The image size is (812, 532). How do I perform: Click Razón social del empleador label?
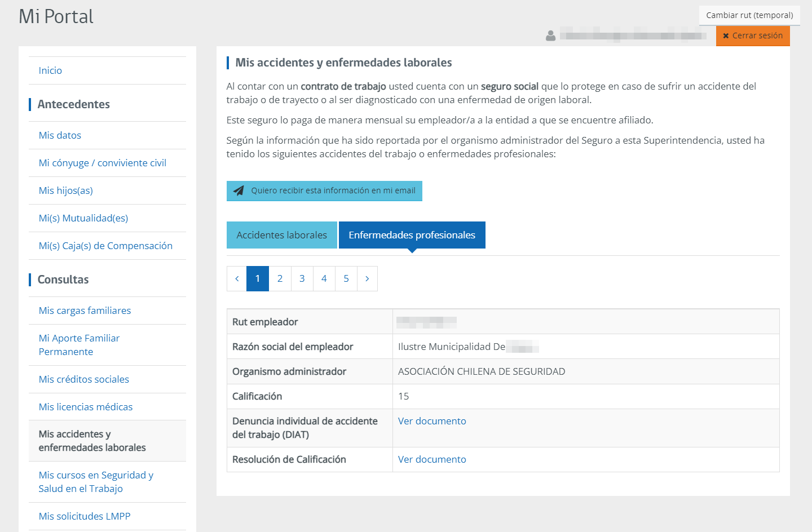click(x=293, y=347)
